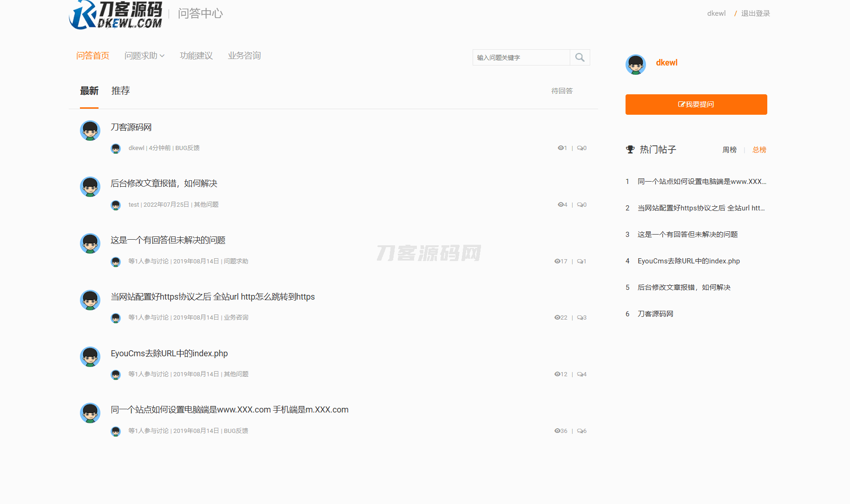The width and height of the screenshot is (850, 504).
Task: Toggle hot posts to 总榜 ranking
Action: coord(759,150)
